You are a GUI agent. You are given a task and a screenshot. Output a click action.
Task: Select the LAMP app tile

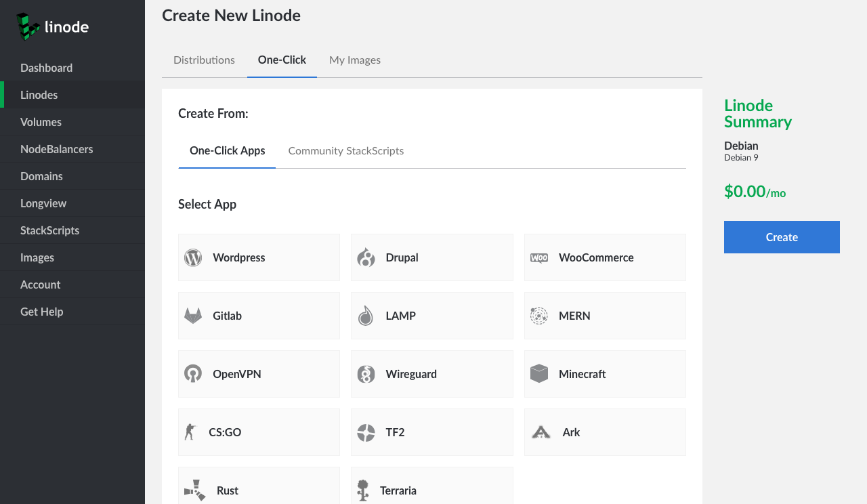point(431,316)
